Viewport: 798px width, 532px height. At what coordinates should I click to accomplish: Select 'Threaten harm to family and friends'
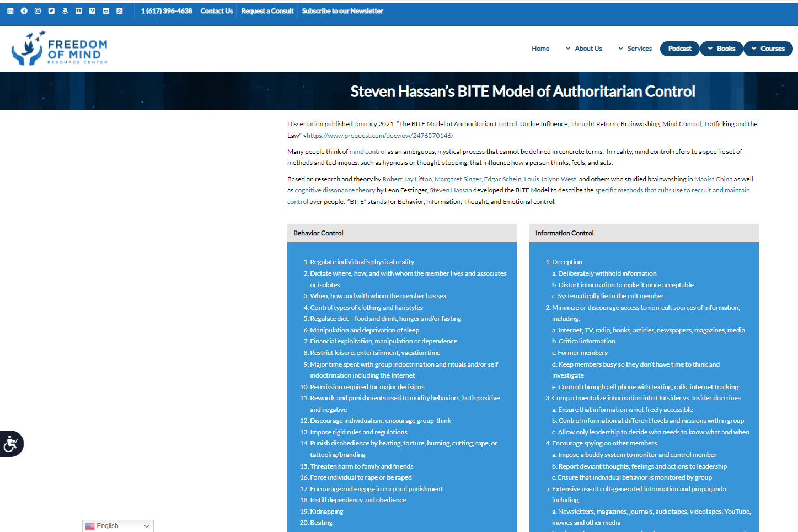click(x=362, y=466)
